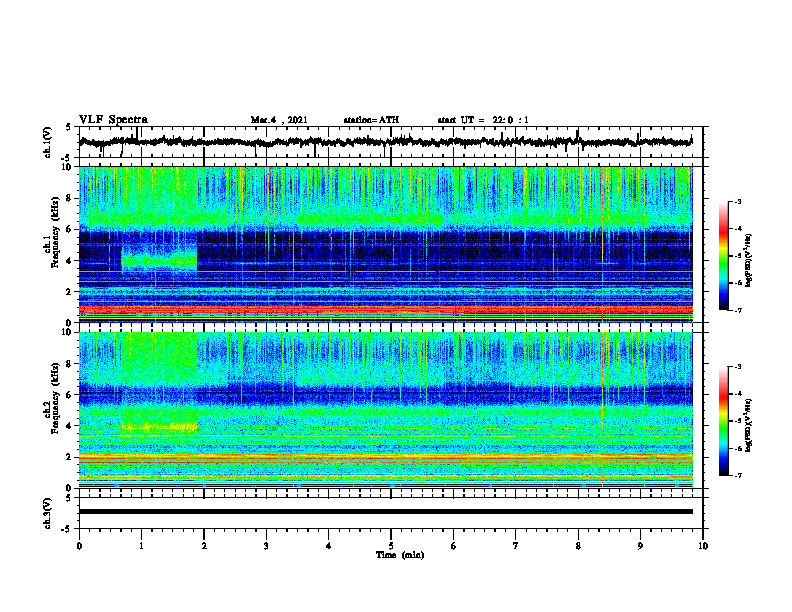792x612 pixels.
Task: Select the ch.1 "Frequency (kHz)" axis label
Action: (55, 233)
